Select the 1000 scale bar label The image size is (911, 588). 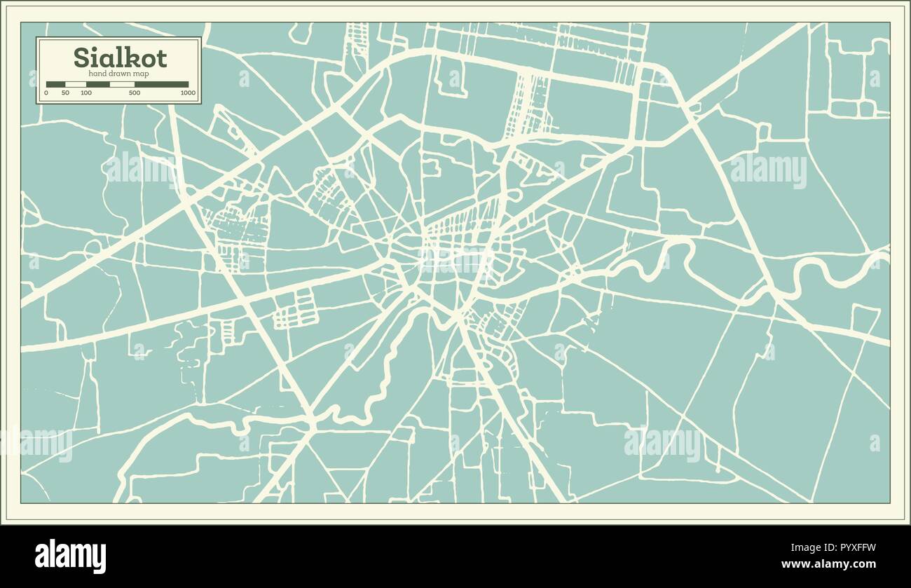pyautogui.click(x=188, y=93)
